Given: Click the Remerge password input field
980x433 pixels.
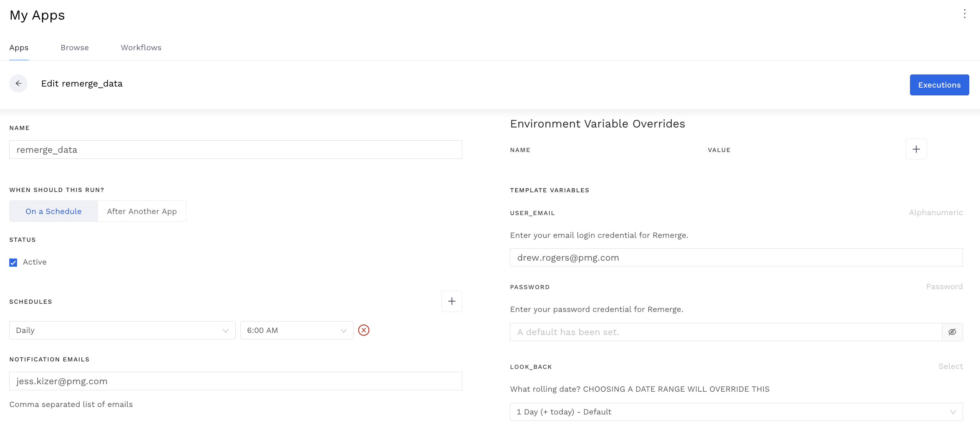Looking at the screenshot, I should [725, 332].
